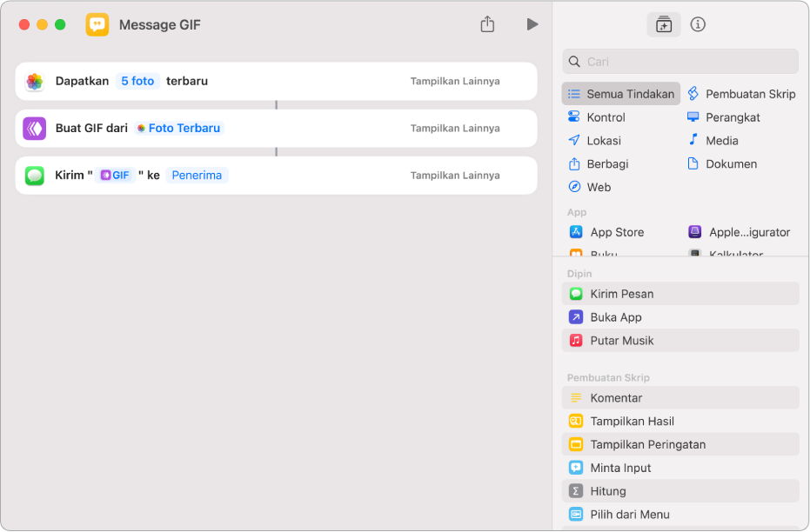Click the Messages icon in Kirim action
Image resolution: width=810 pixels, height=532 pixels.
(35, 176)
